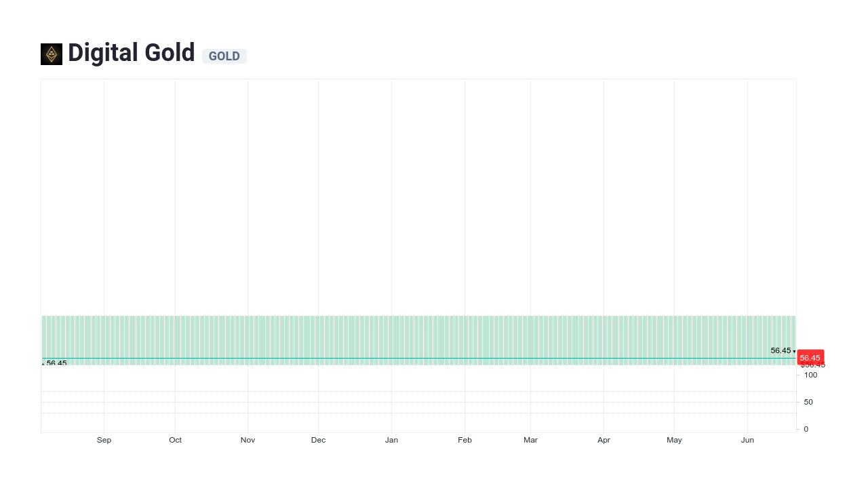868x488 pixels.
Task: Click the left-edge 56.45 price marker
Action: [x=57, y=363]
